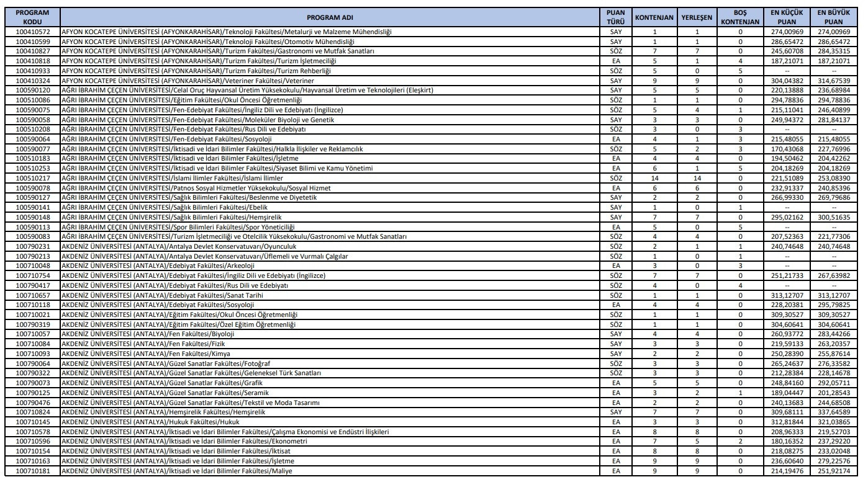Select the Akdeniz Özel Eğitim Öğretmenliği program name
The height and width of the screenshot is (477, 868).
[178, 325]
